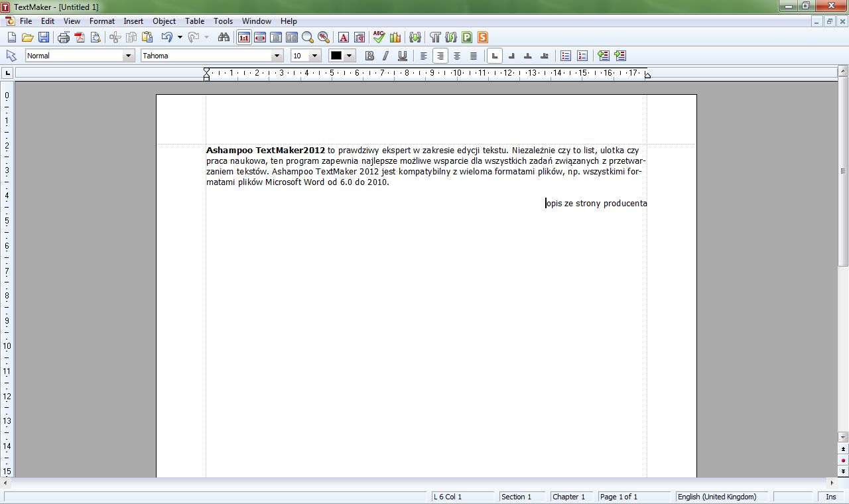Print the document using the printer icon
849x504 pixels.
tap(64, 38)
